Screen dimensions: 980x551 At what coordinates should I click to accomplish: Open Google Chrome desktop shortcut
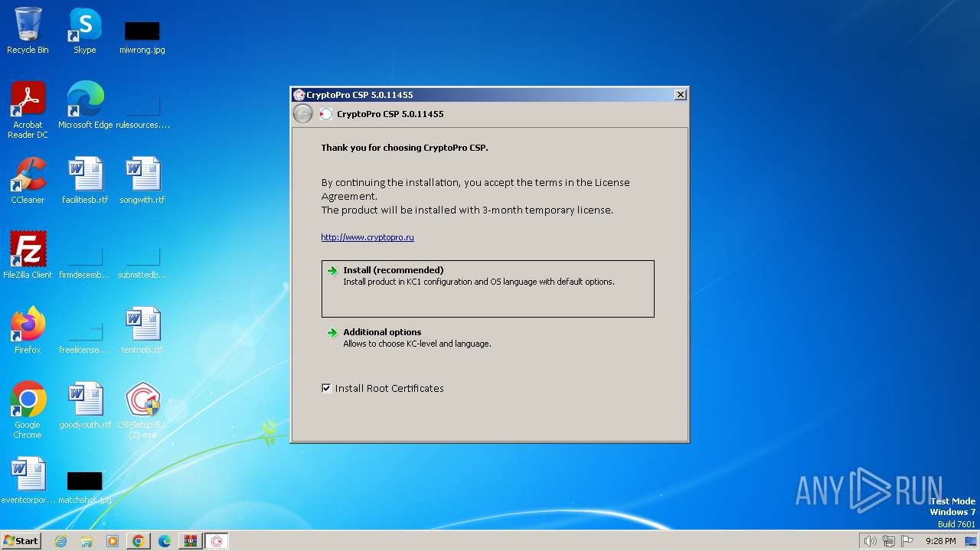pos(28,410)
